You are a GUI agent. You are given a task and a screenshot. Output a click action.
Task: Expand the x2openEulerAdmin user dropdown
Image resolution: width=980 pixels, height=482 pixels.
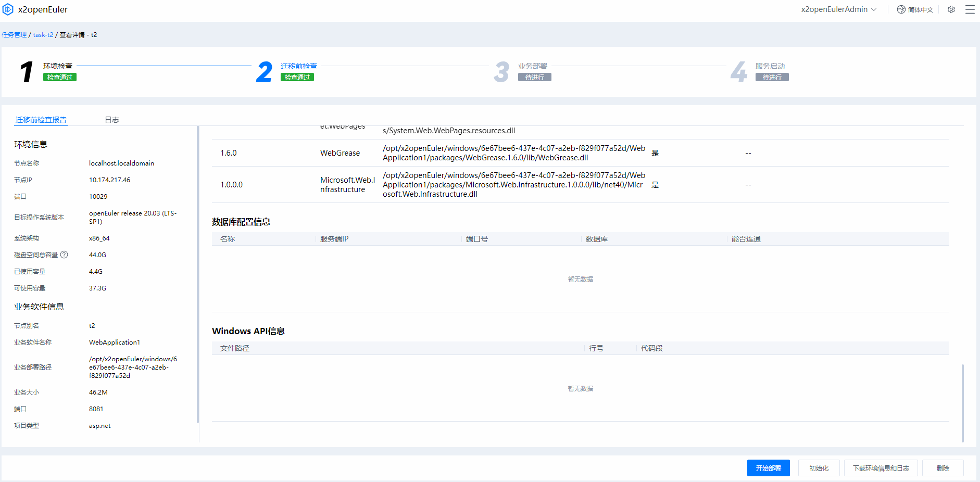click(x=838, y=9)
